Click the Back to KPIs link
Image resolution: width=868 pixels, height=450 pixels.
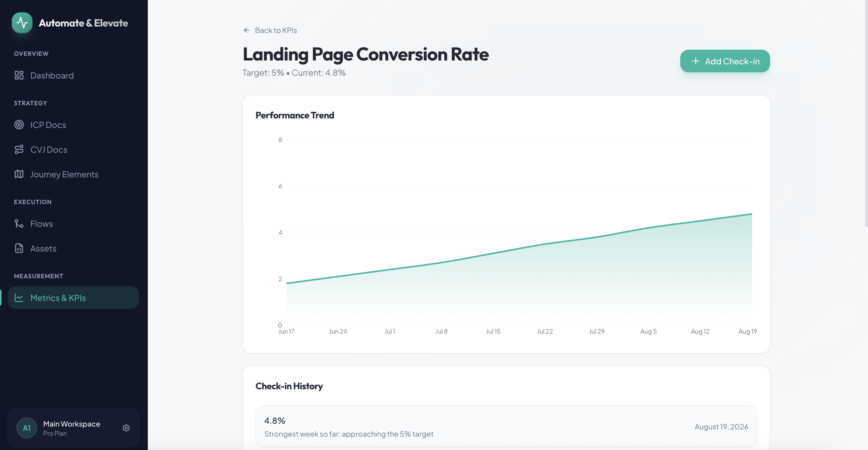(x=270, y=30)
